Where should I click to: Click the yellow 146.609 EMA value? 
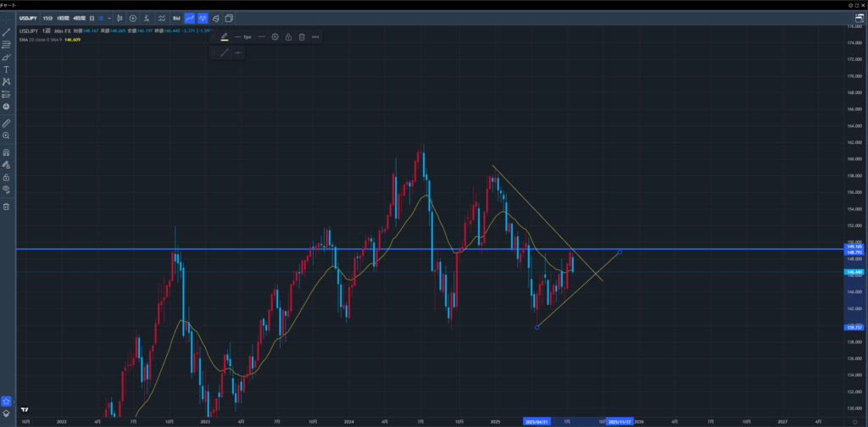tap(73, 40)
